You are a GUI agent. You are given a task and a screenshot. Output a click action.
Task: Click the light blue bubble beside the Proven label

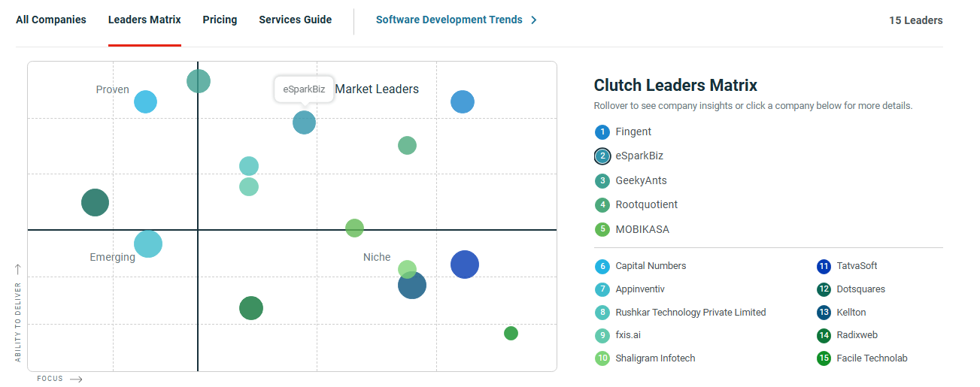(x=145, y=101)
